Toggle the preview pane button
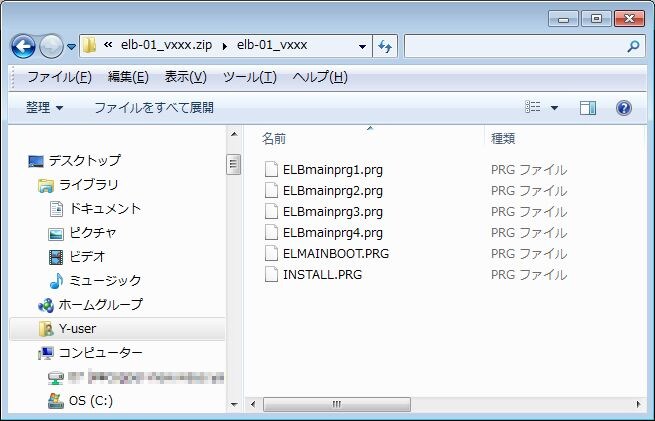655x421 pixels. point(588,107)
